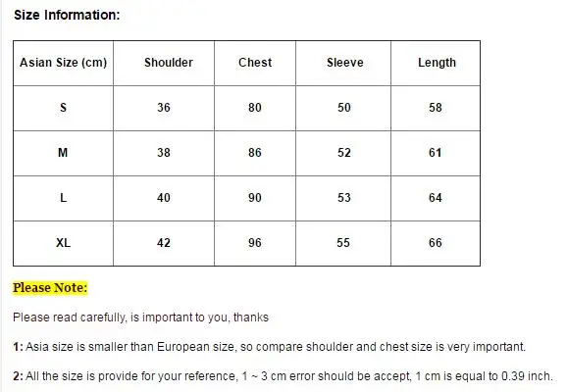Select the L size row label
The height and width of the screenshot is (392, 568).
point(63,198)
